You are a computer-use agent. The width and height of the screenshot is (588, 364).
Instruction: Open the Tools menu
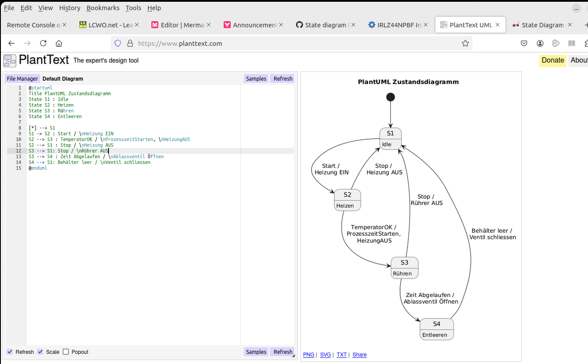[133, 8]
